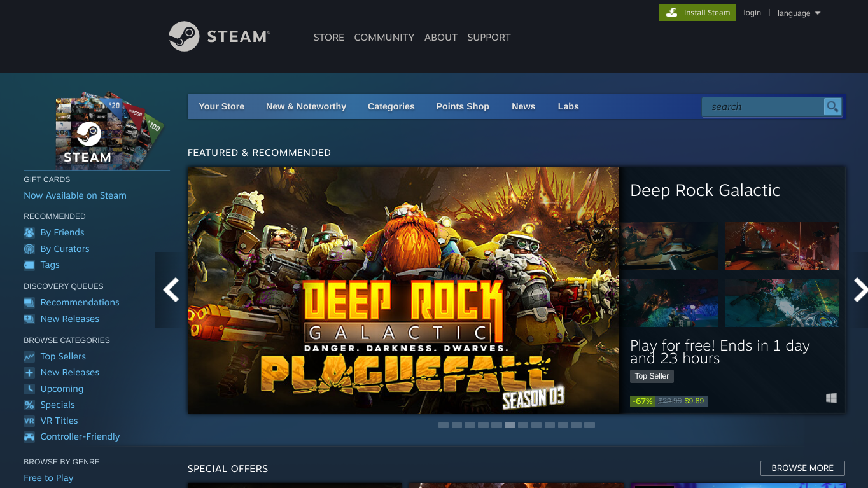The image size is (868, 488).
Task: Click the Top Seller tag
Action: [x=652, y=376]
